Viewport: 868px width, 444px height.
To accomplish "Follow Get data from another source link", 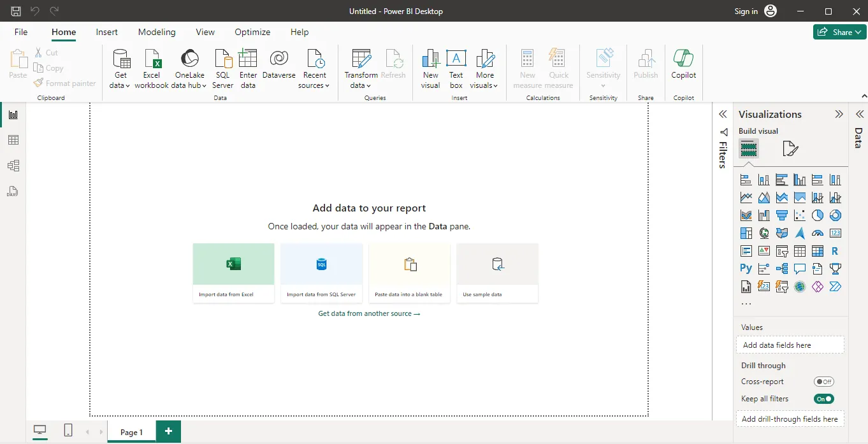I will (369, 313).
